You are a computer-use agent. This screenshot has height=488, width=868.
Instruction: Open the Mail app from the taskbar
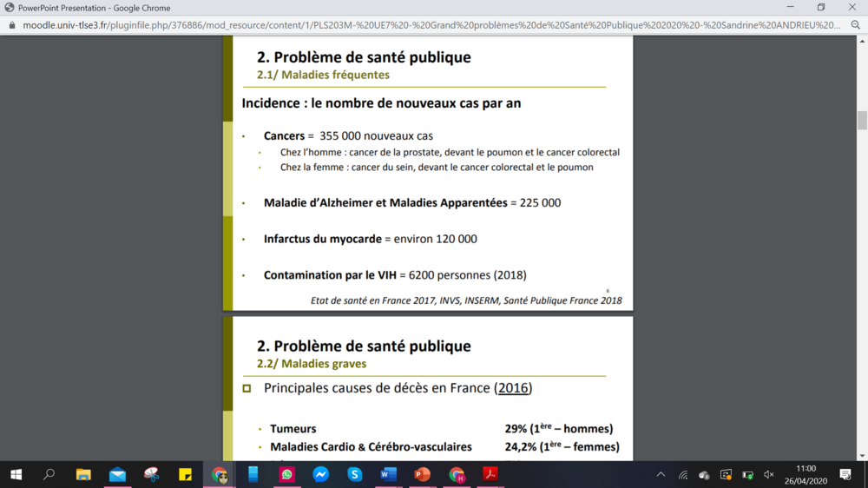pos(117,474)
